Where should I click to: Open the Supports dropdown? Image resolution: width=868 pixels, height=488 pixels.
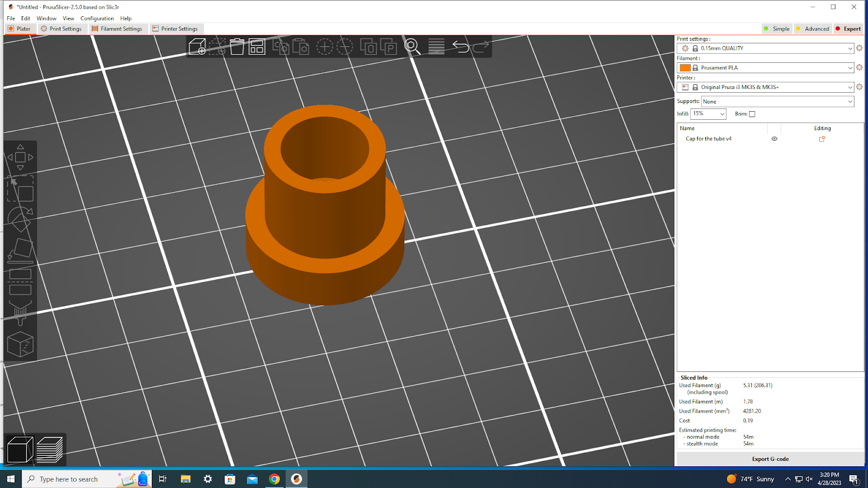[777, 101]
